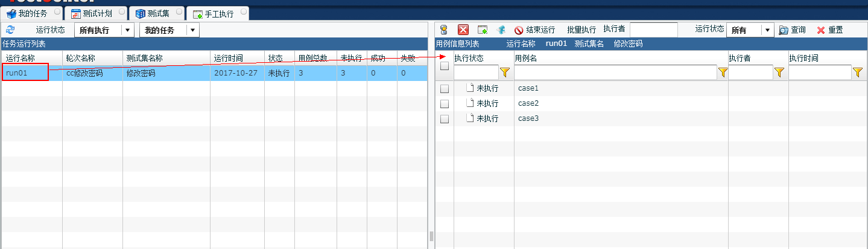Toggle the select-all checkbox in header
Viewport: 868px width, 249px height.
pos(445,66)
